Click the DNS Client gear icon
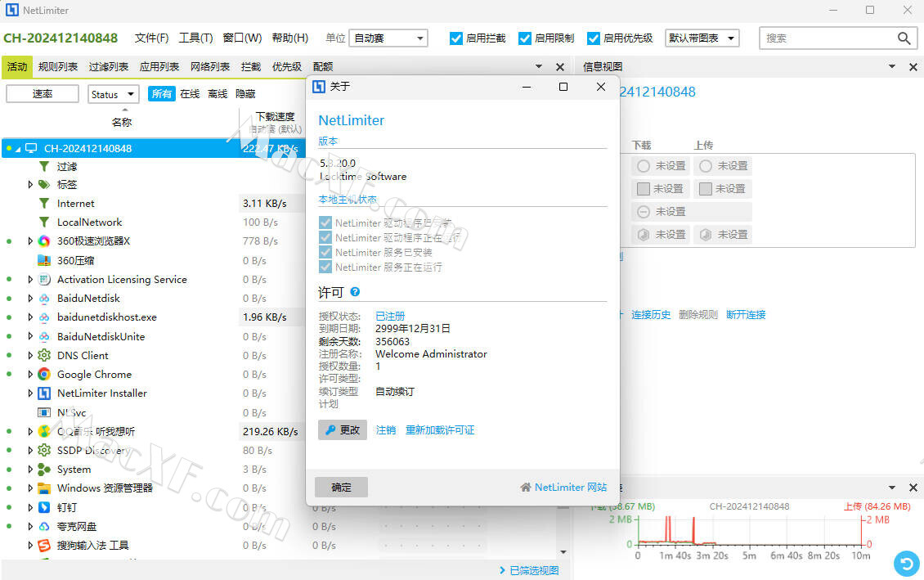 tap(44, 355)
